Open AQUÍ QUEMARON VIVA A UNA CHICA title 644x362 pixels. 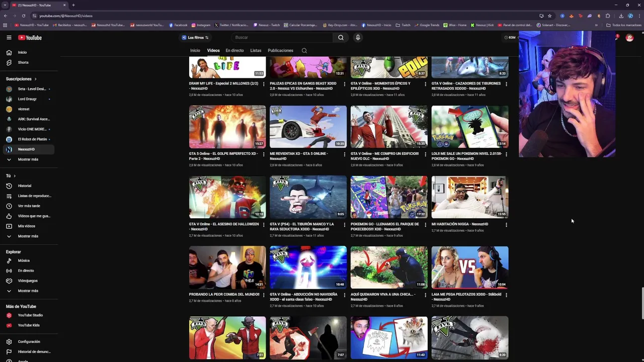(x=384, y=297)
